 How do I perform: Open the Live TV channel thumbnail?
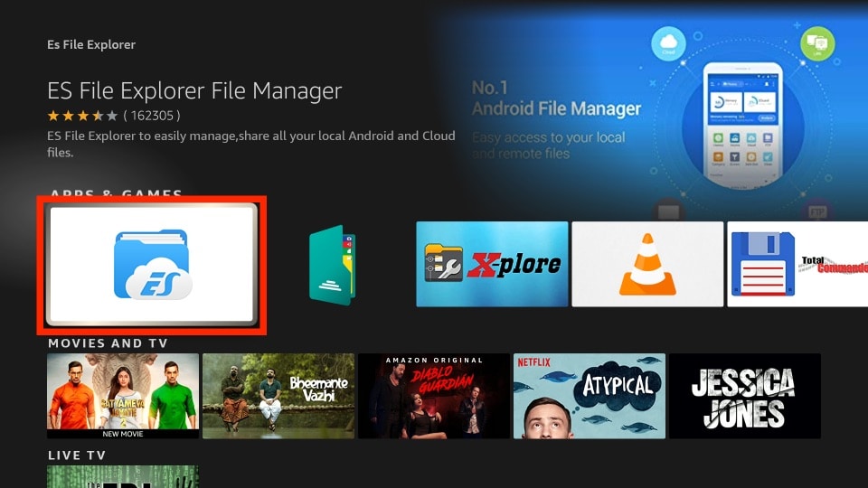click(123, 476)
